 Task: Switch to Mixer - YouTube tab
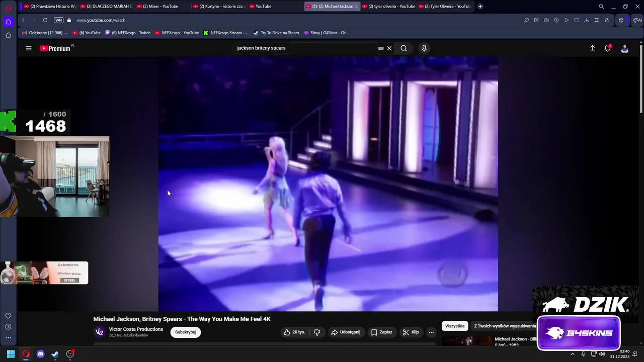[163, 7]
